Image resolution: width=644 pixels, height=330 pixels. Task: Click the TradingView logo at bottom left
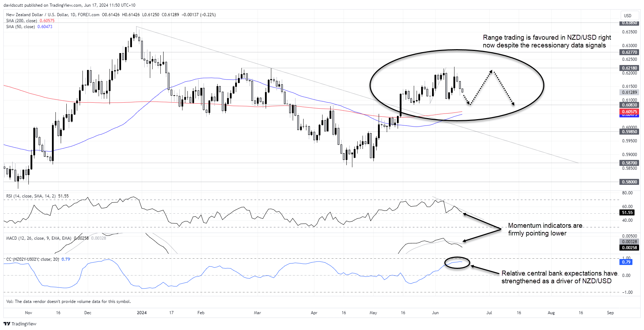click(20, 324)
